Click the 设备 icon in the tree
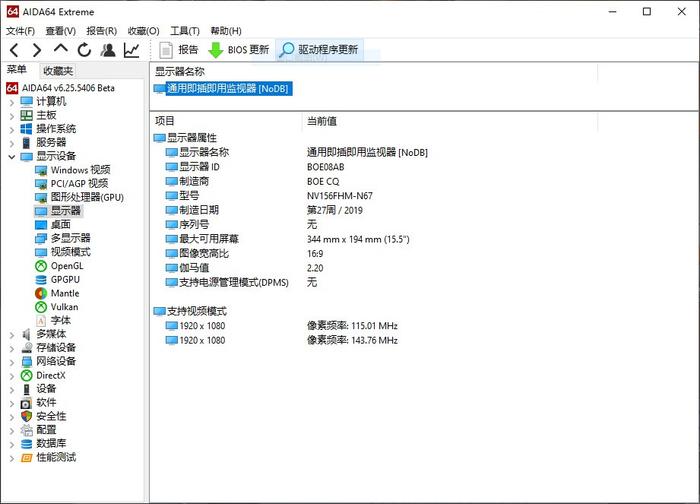 pos(26,389)
